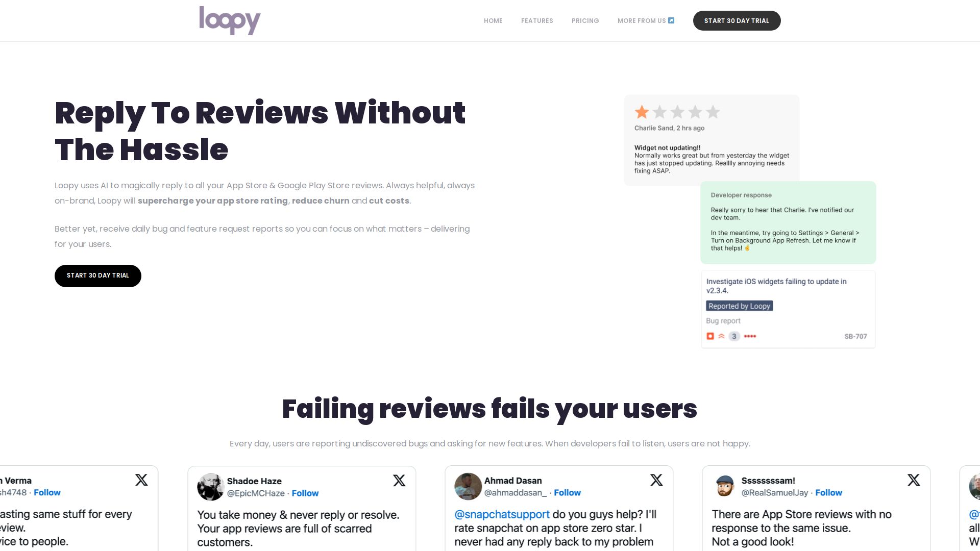Click the Loopy logo
Viewport: 980px width, 551px height.
pyautogui.click(x=230, y=20)
